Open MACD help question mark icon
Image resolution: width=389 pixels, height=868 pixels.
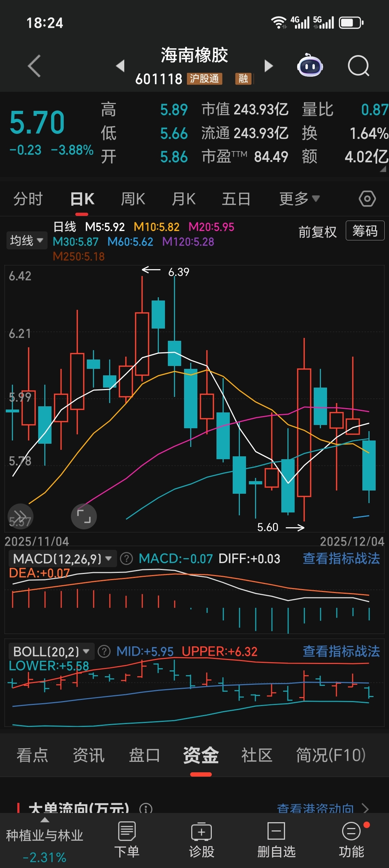126,559
